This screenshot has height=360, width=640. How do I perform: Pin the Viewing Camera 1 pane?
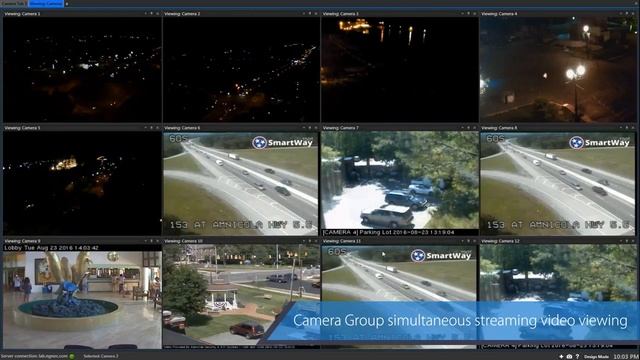[151, 13]
